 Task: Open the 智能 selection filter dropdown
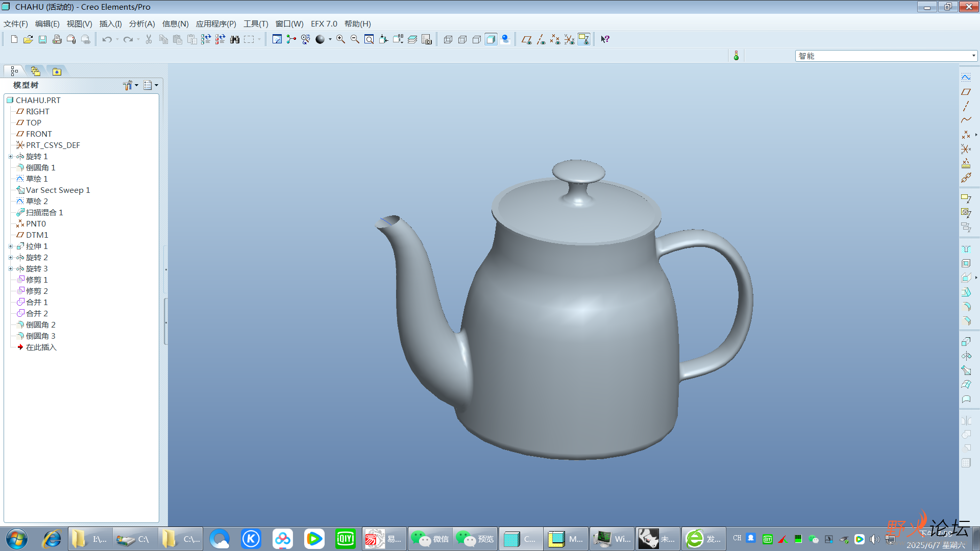coord(974,56)
